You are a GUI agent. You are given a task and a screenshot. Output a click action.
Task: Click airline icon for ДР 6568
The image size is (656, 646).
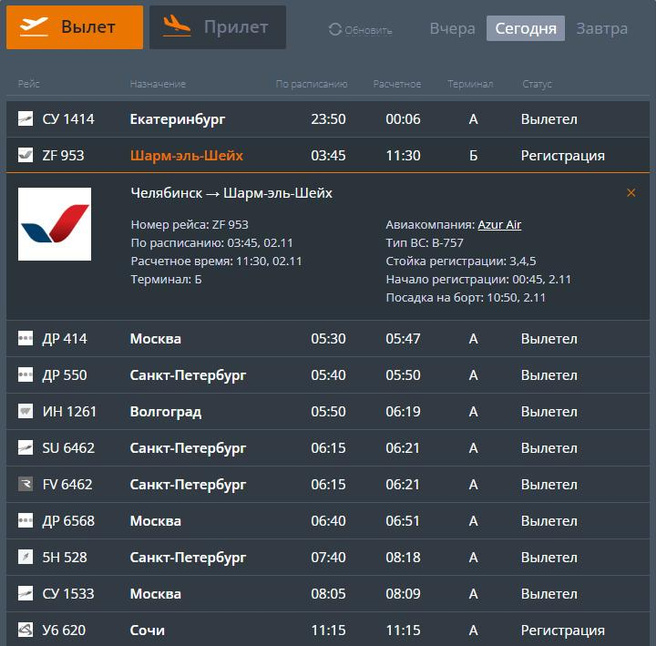(x=25, y=520)
